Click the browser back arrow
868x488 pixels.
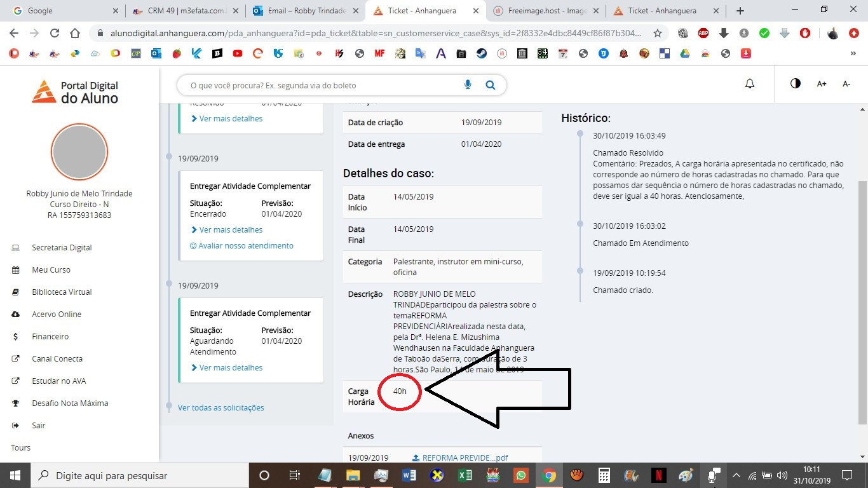coord(14,33)
